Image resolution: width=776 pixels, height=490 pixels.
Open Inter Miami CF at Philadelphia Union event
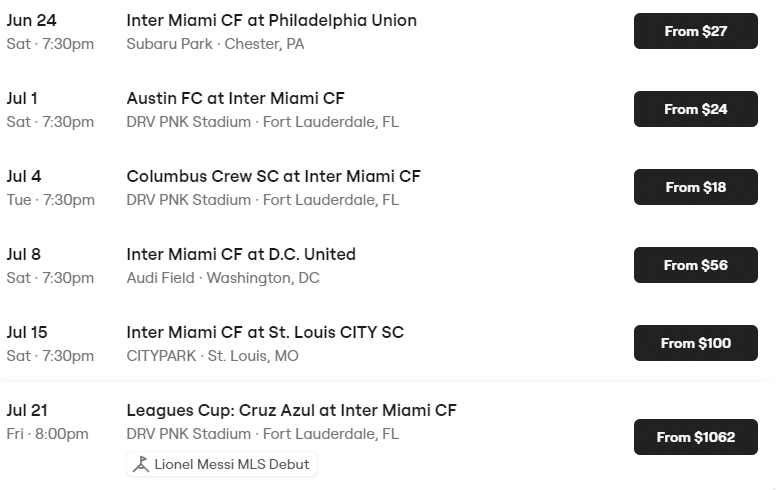click(271, 20)
